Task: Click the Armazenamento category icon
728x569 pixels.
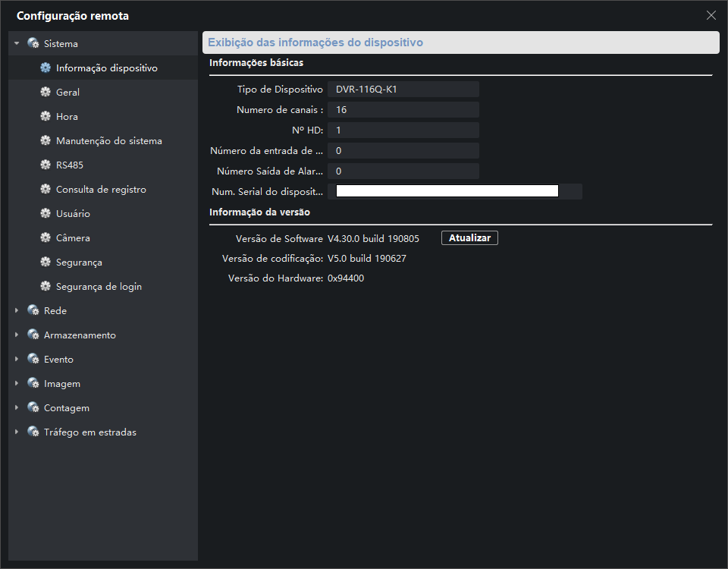Action: click(x=33, y=335)
